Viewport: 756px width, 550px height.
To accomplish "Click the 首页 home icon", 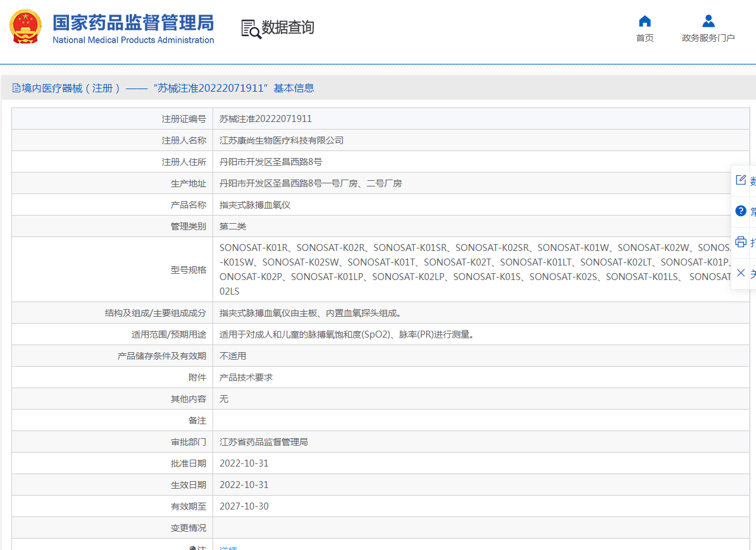I will coord(644,21).
